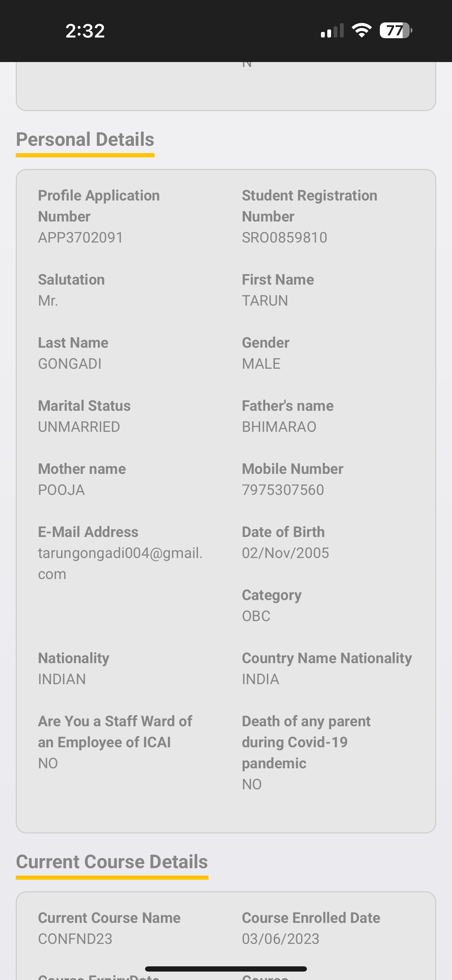The image size is (452, 980).
Task: Tap the course enrolled date 03/06/2023
Action: click(281, 939)
